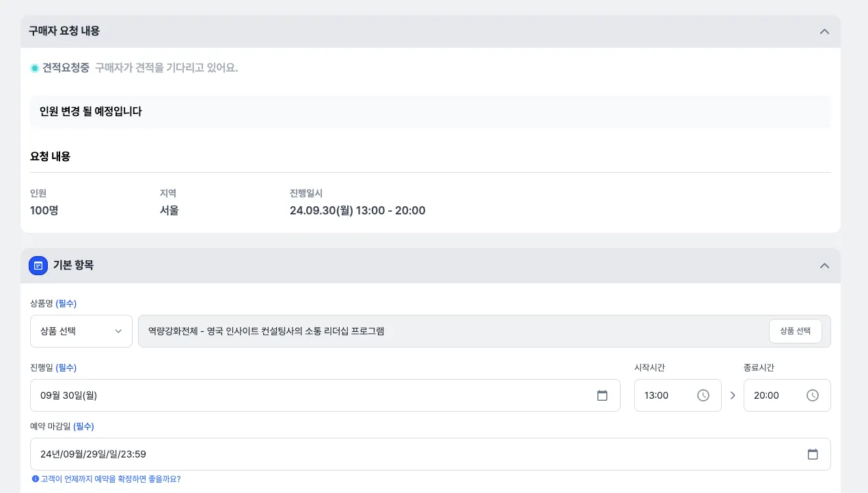
Task: Click the teal 견적요청중 status dot
Action: [35, 68]
